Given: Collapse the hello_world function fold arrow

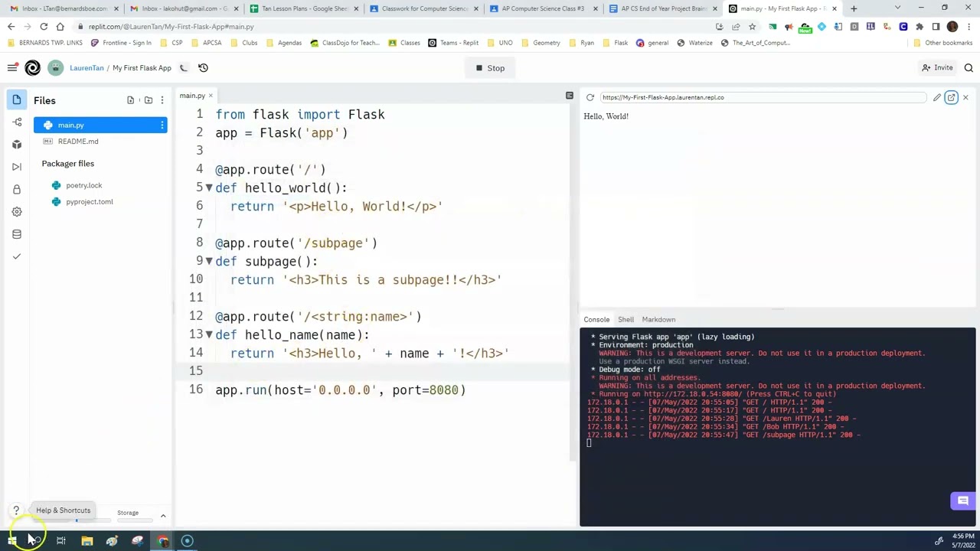Looking at the screenshot, I should tap(209, 187).
